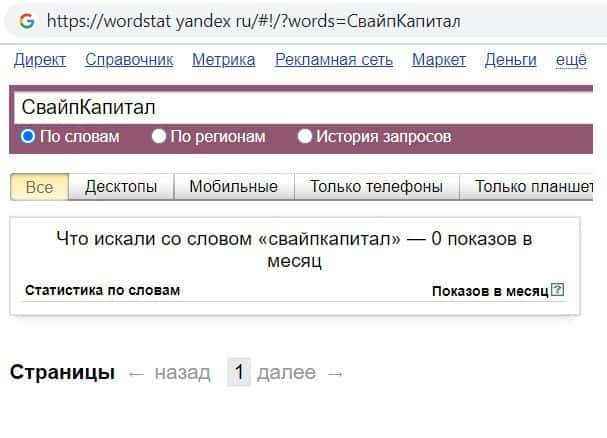Screen dimensions: 607x438
Task: Switch to the Только планшеты tab
Action: [526, 187]
